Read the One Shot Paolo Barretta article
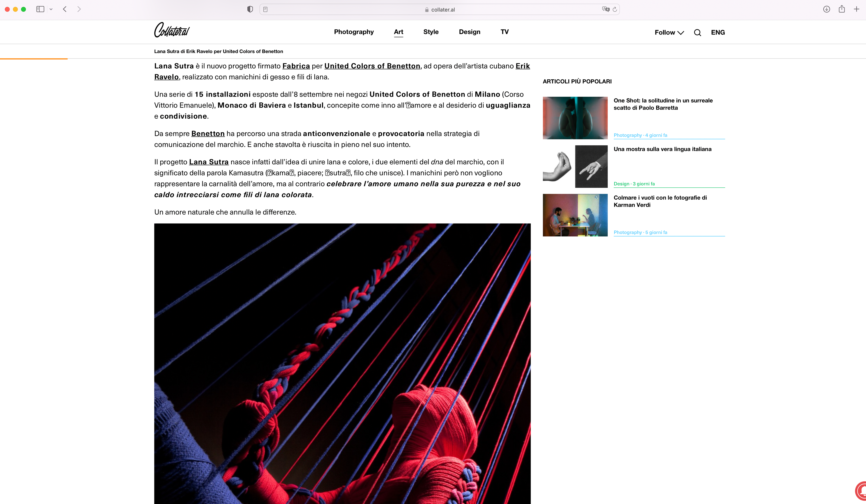 (x=663, y=104)
